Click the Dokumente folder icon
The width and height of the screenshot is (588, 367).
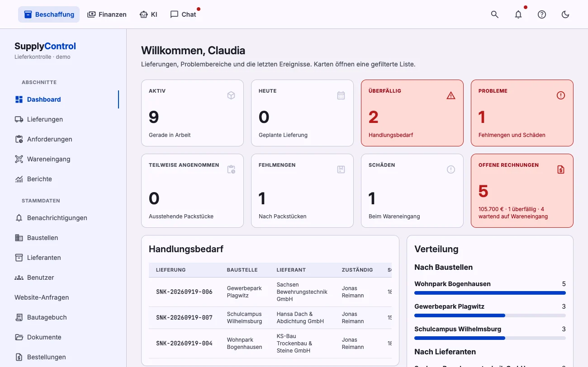[19, 337]
